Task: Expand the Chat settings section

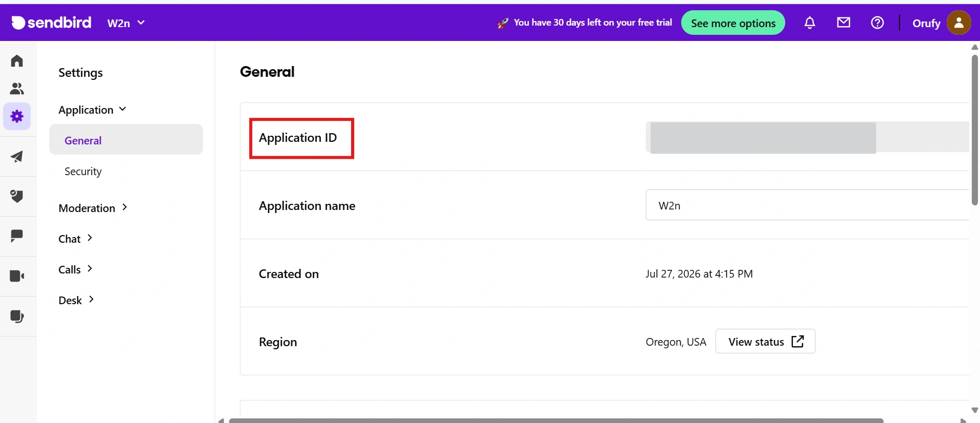Action: pos(75,239)
